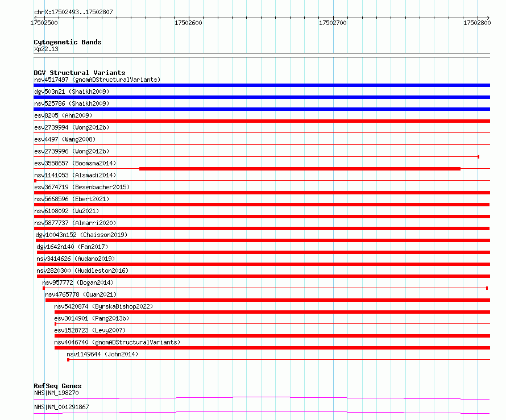Click the blue bar under nsv525786
506x420 pixels.
click(x=262, y=109)
